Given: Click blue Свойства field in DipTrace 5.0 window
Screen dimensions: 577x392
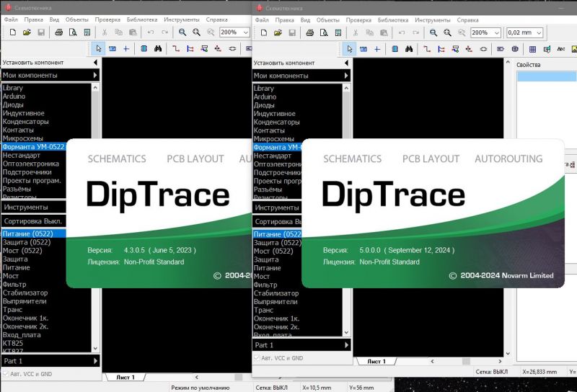Looking at the screenshot, I should click(x=547, y=76).
